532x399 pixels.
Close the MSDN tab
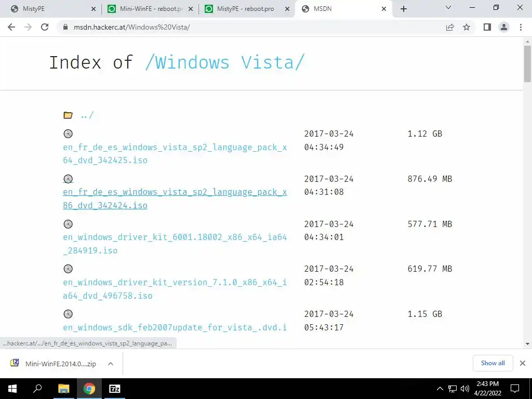click(x=384, y=9)
